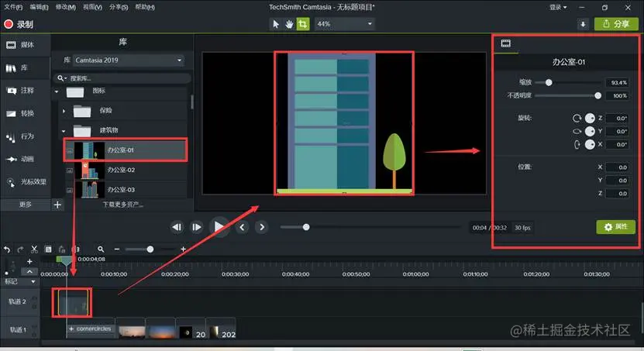Click the green 分享 share button
The image size is (644, 351).
point(616,24)
